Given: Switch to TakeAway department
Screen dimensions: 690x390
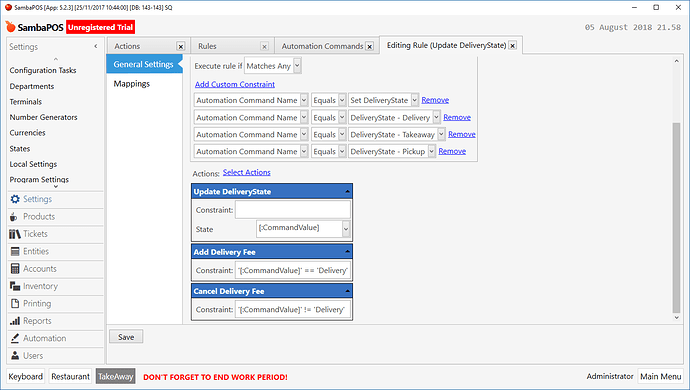Looking at the screenshot, I should click(x=115, y=377).
